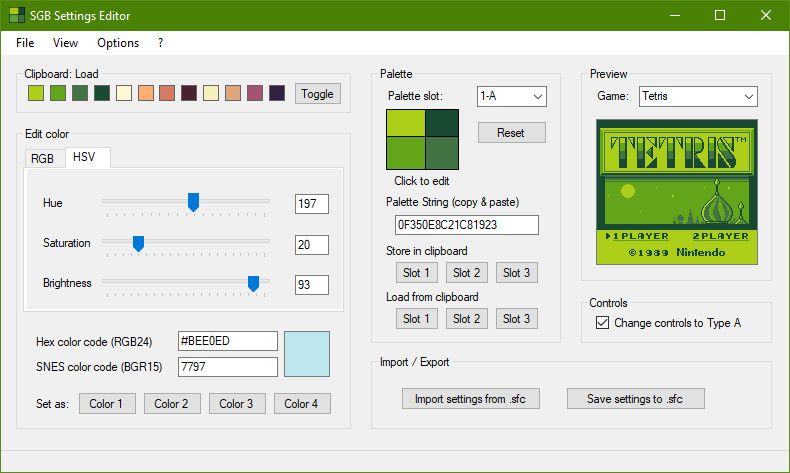Screen dimensions: 790x473
Task: Click the SGB Settings Editor title bar icon
Action: 17,15
